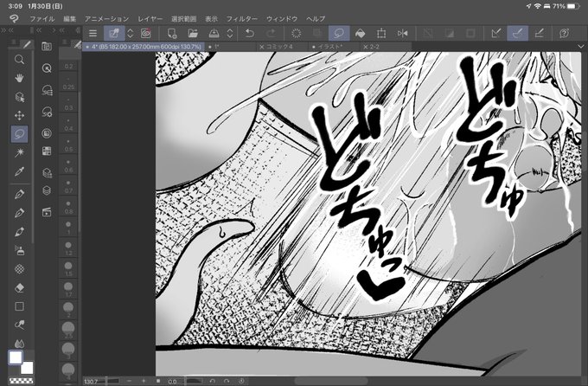Save the file from command bar
The height and width of the screenshot is (386, 588).
click(214, 34)
